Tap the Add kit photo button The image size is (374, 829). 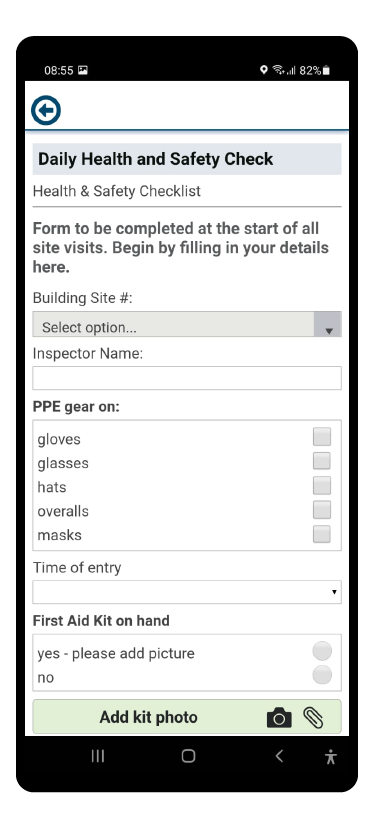click(x=187, y=717)
